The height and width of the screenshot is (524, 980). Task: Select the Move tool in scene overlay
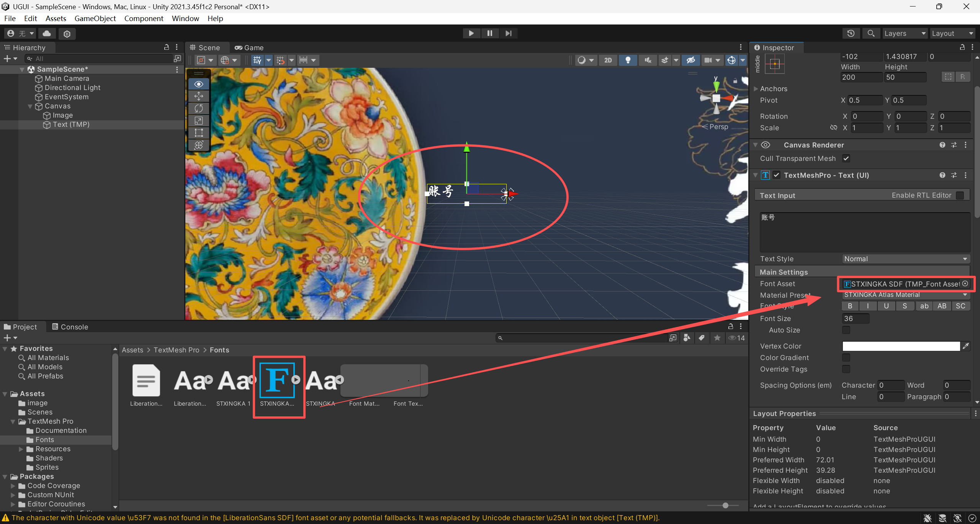point(199,96)
